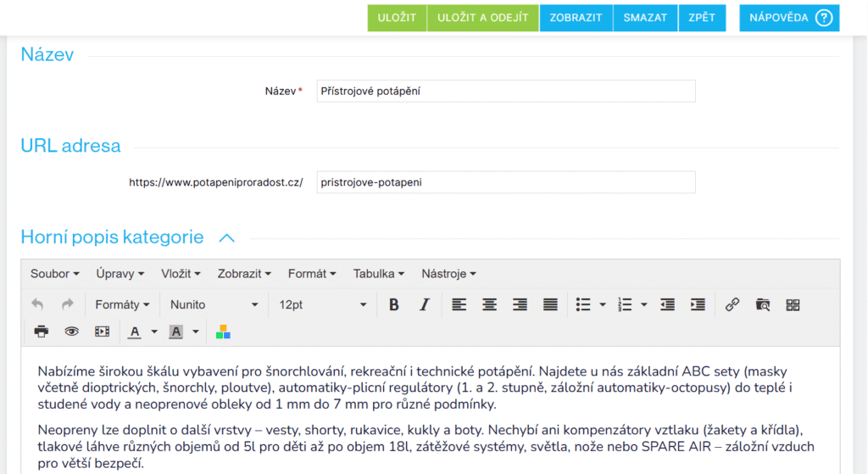Image resolution: width=868 pixels, height=474 pixels.
Task: Preview content with the eye icon
Action: [x=71, y=332]
